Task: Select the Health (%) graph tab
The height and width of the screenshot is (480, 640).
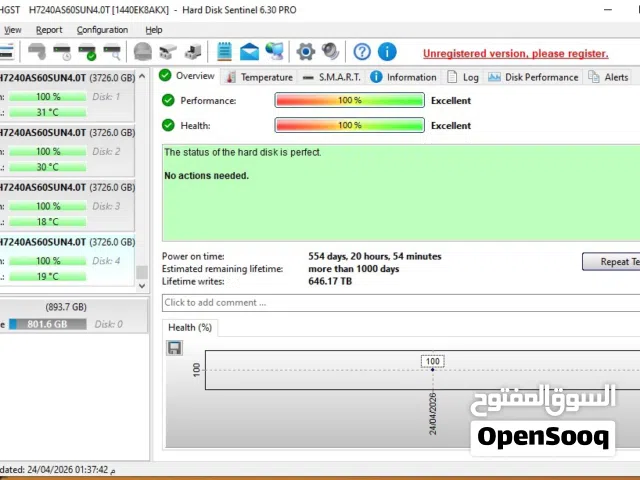Action: pos(190,328)
